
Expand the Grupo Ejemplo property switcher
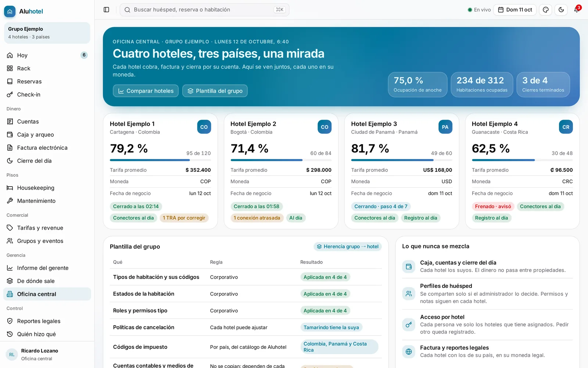coord(47,33)
